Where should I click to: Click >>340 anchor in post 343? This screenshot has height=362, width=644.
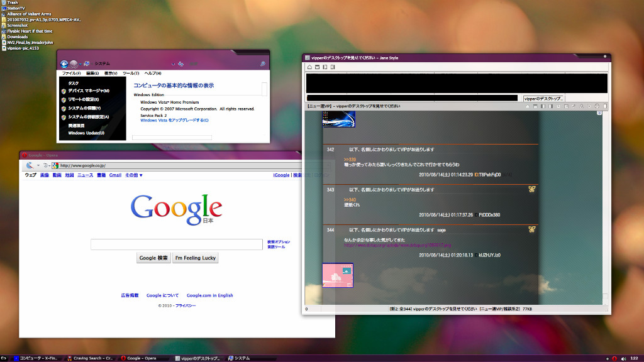(350, 200)
